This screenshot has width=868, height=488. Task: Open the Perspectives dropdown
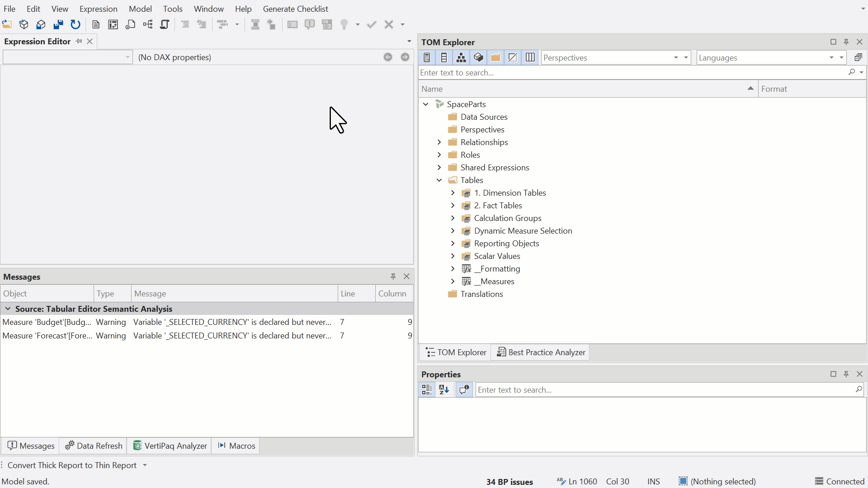pos(616,57)
